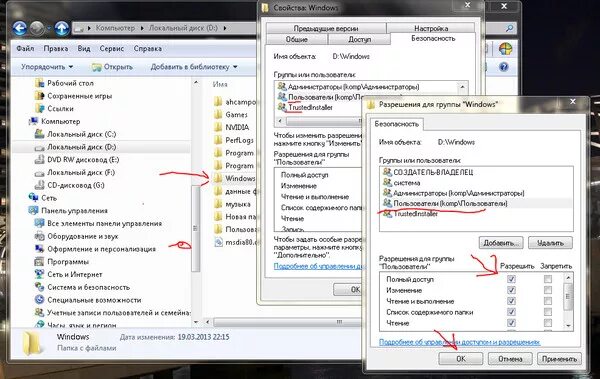This screenshot has height=379, width=600.
Task: Select DVD RW дисковод (E:) icon
Action: coord(39,160)
